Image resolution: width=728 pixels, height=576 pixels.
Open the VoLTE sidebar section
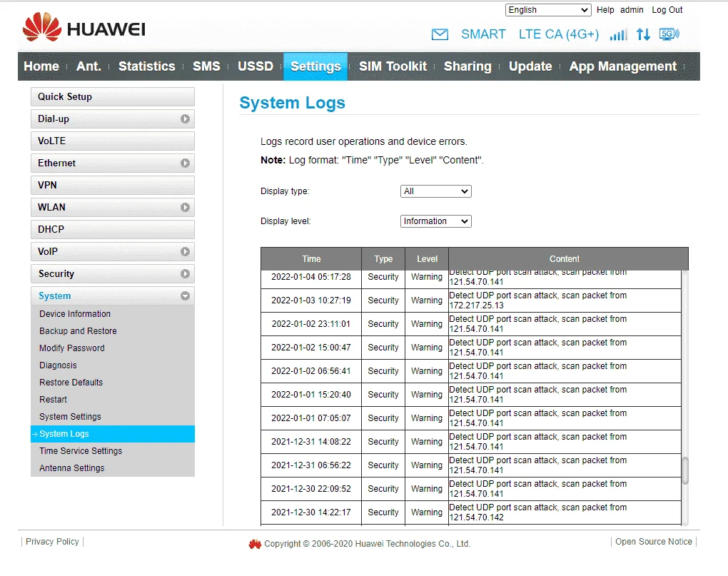point(112,141)
